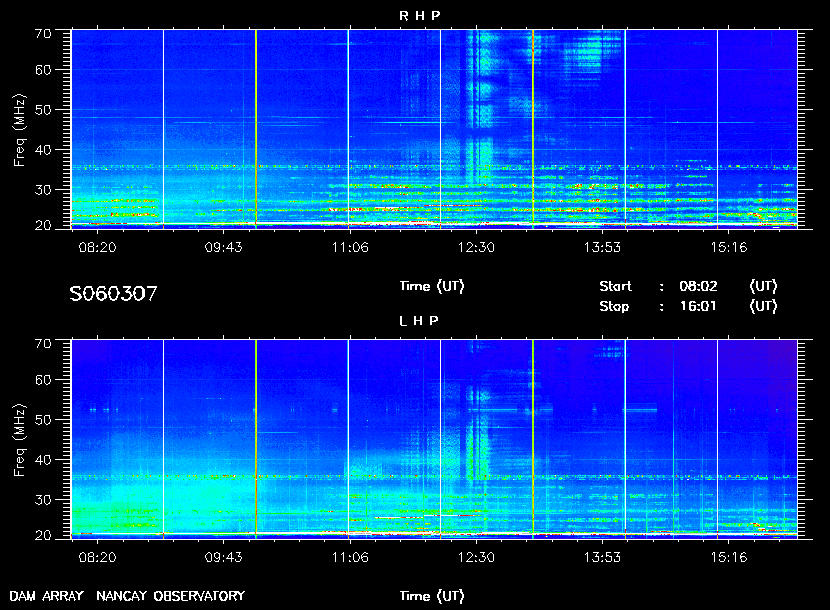Click the 12:30 tick label under RHP plot
Viewport: 830px width, 610px height.
tap(476, 247)
